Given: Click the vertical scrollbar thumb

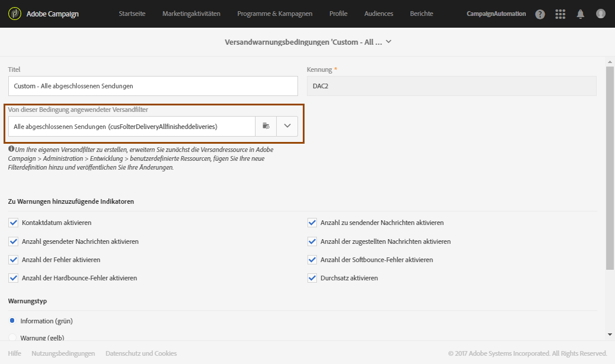Looking at the screenshot, I should 610,165.
